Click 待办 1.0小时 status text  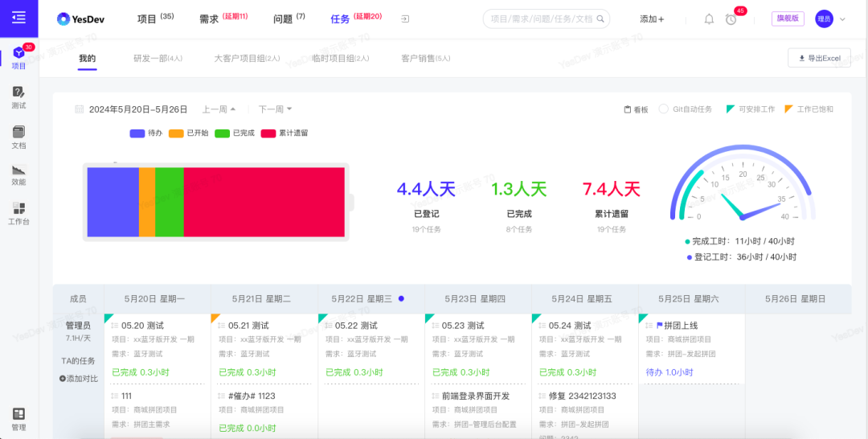669,372
